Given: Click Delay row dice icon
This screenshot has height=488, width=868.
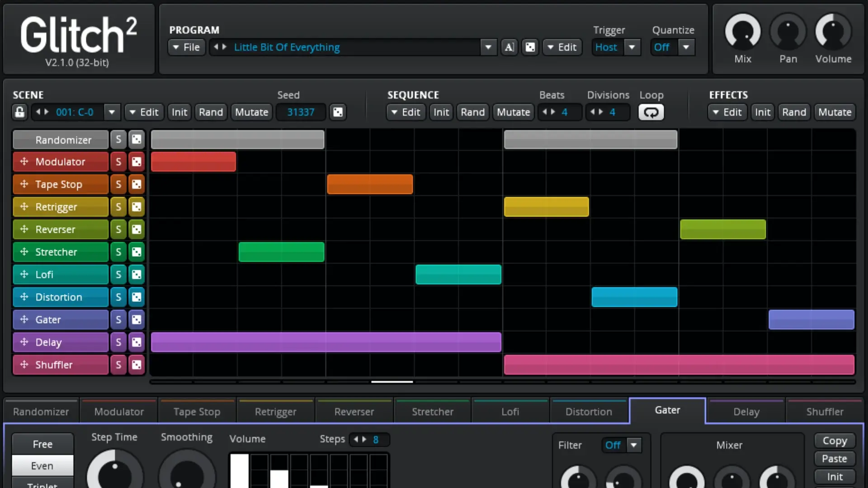Looking at the screenshot, I should pos(137,343).
